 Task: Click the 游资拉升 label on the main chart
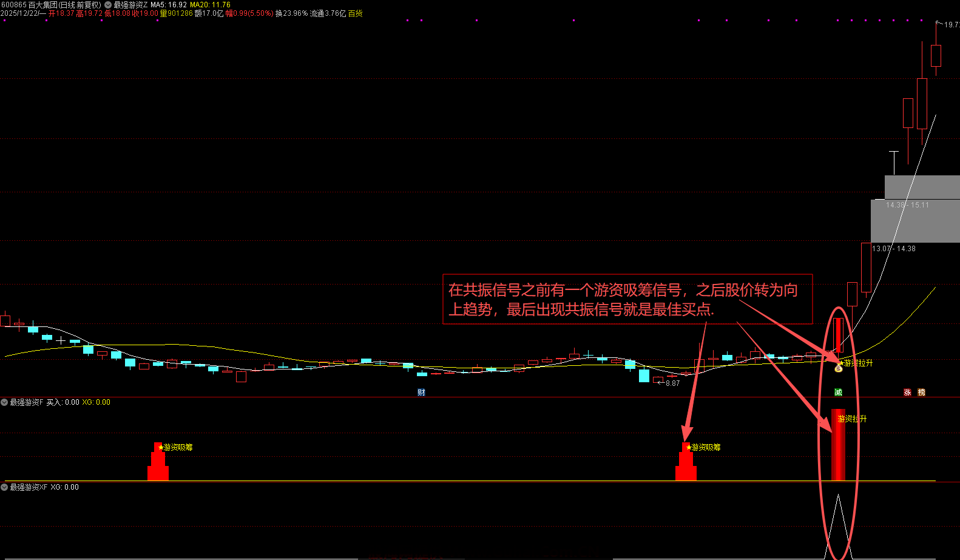[858, 363]
